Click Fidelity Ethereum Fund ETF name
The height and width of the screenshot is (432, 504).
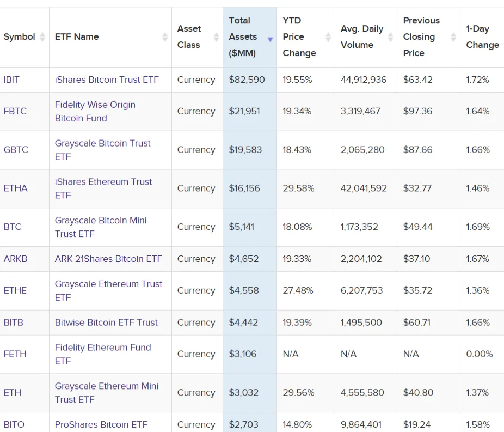102,354
